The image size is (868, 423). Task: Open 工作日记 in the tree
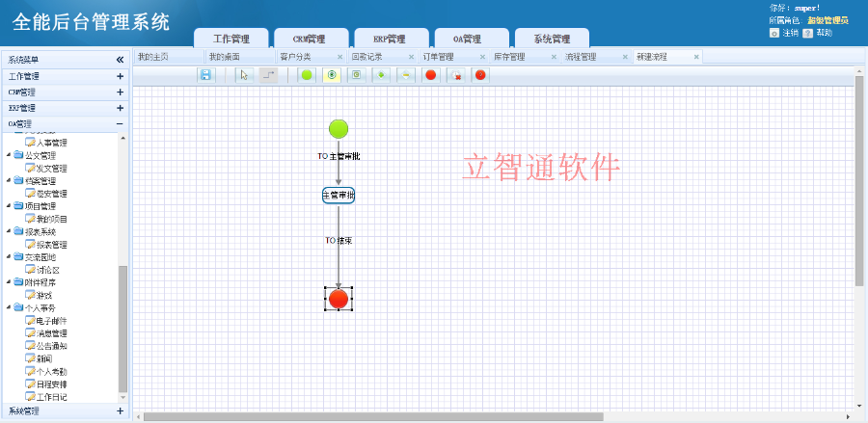point(52,397)
